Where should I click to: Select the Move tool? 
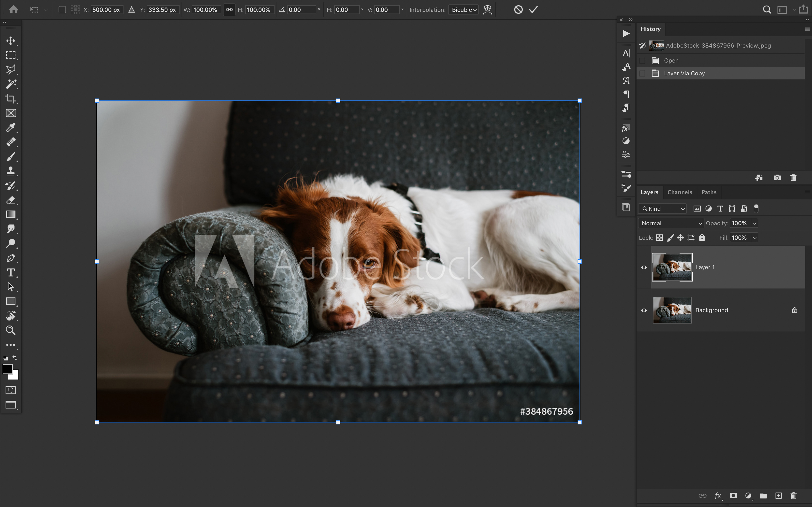tap(11, 41)
